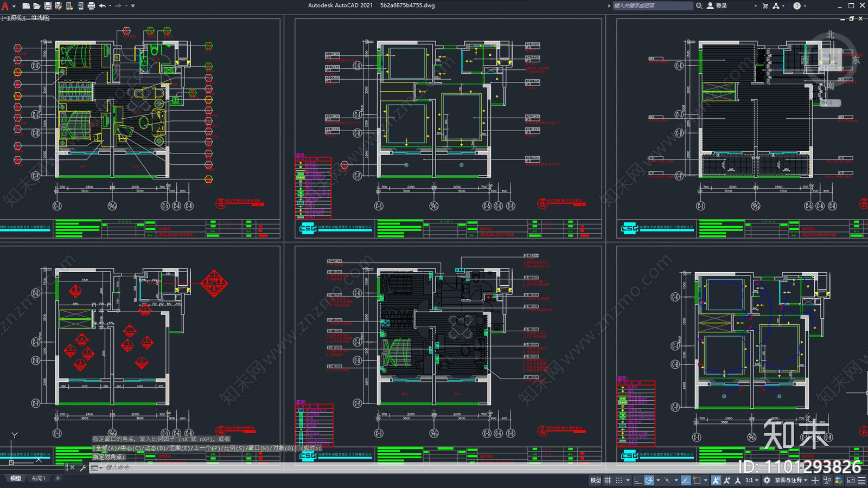Click the Plot printer icon
This screenshot has height=488, width=868.
pos(91,6)
